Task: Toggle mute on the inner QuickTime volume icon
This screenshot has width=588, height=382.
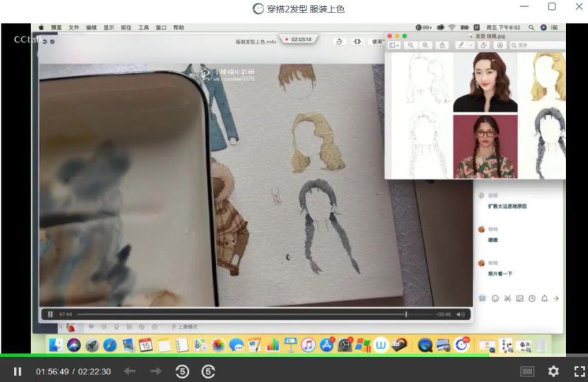Action: pos(460,314)
